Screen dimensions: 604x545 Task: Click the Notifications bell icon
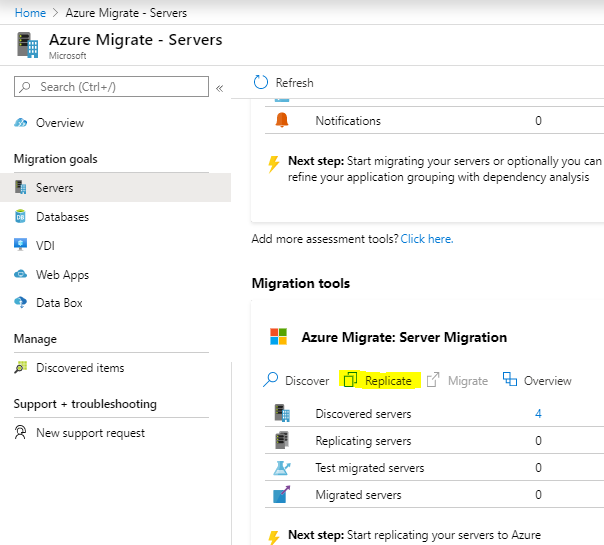tap(282, 120)
